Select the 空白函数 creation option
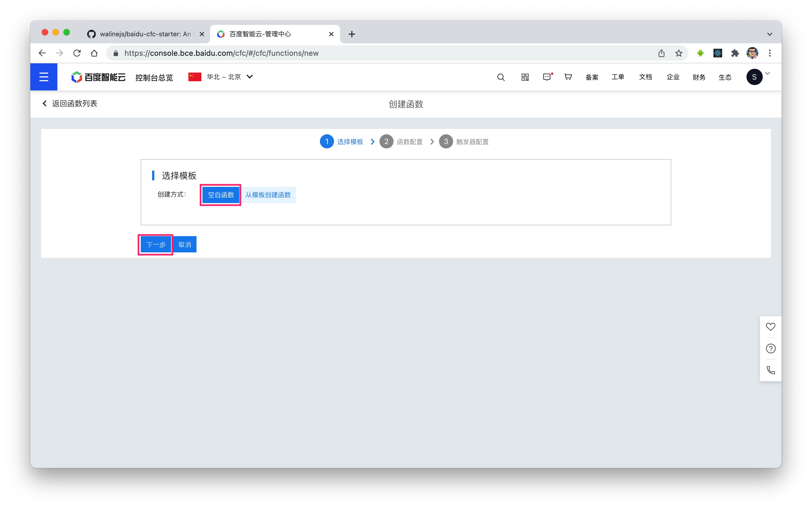 220,194
